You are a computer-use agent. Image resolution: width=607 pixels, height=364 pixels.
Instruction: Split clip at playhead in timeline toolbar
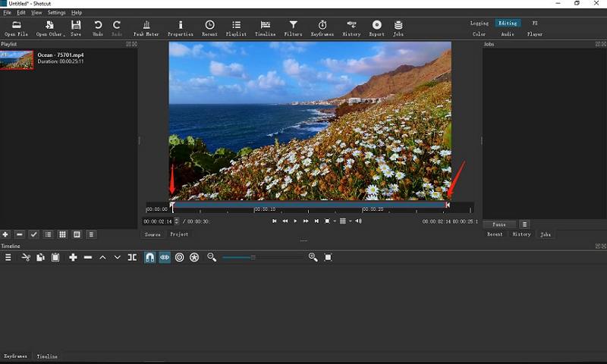pyautogui.click(x=132, y=258)
